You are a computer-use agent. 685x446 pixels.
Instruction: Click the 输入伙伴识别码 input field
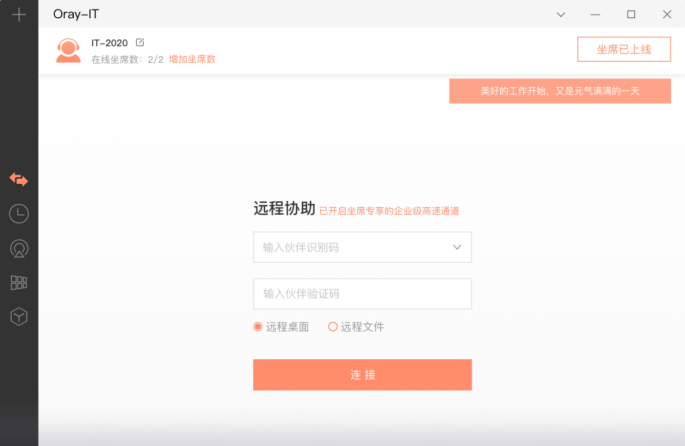click(x=350, y=247)
